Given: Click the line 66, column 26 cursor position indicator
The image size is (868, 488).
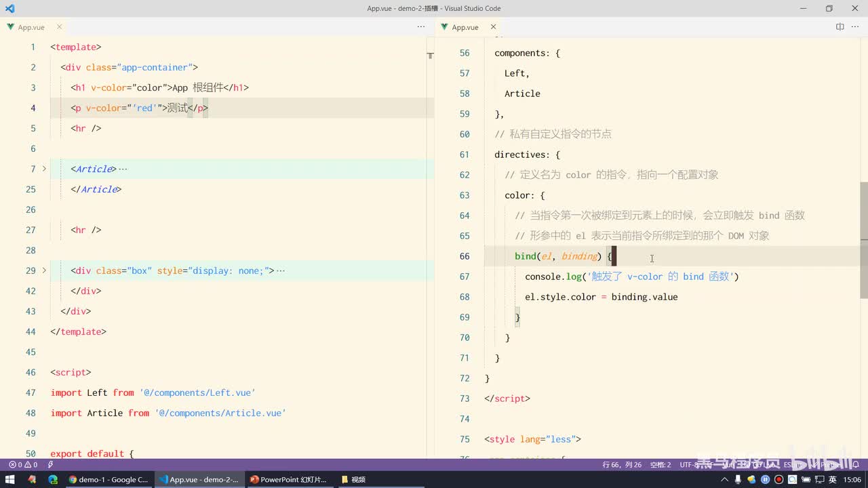Looking at the screenshot, I should 622,464.
